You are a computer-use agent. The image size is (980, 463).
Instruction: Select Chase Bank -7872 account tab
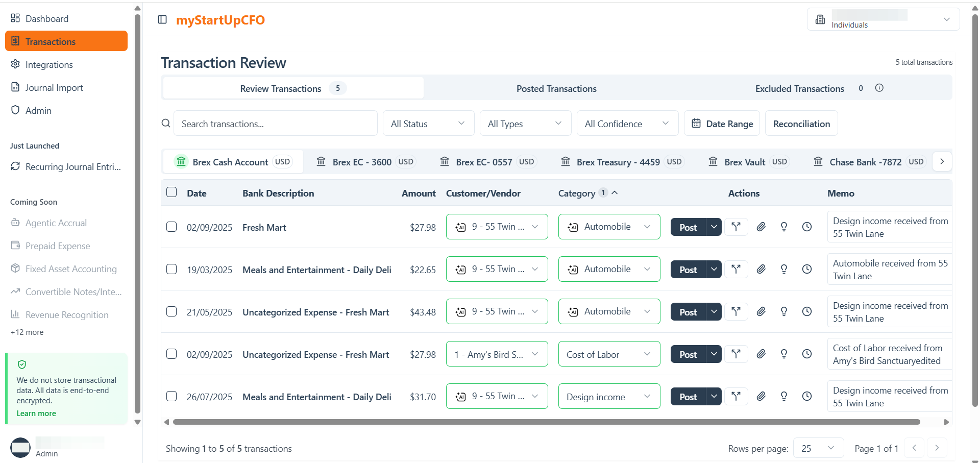(869, 162)
